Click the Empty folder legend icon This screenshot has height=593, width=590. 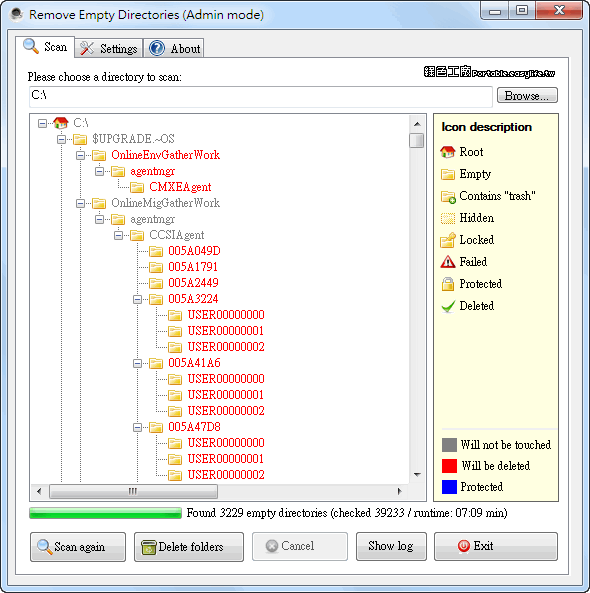pyautogui.click(x=448, y=174)
